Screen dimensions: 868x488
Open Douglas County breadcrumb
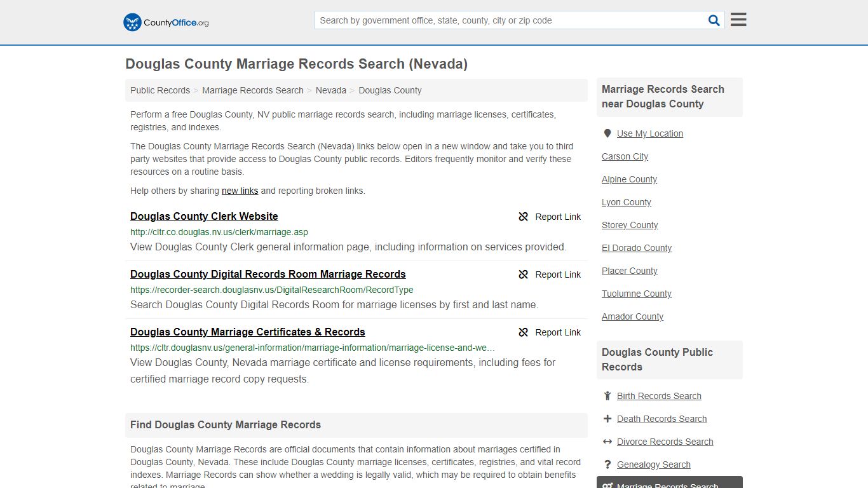coord(390,90)
